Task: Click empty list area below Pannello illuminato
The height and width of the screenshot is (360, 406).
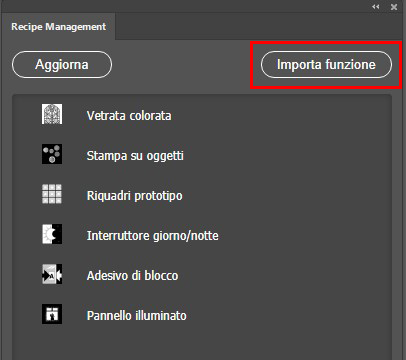Action: tap(202, 343)
